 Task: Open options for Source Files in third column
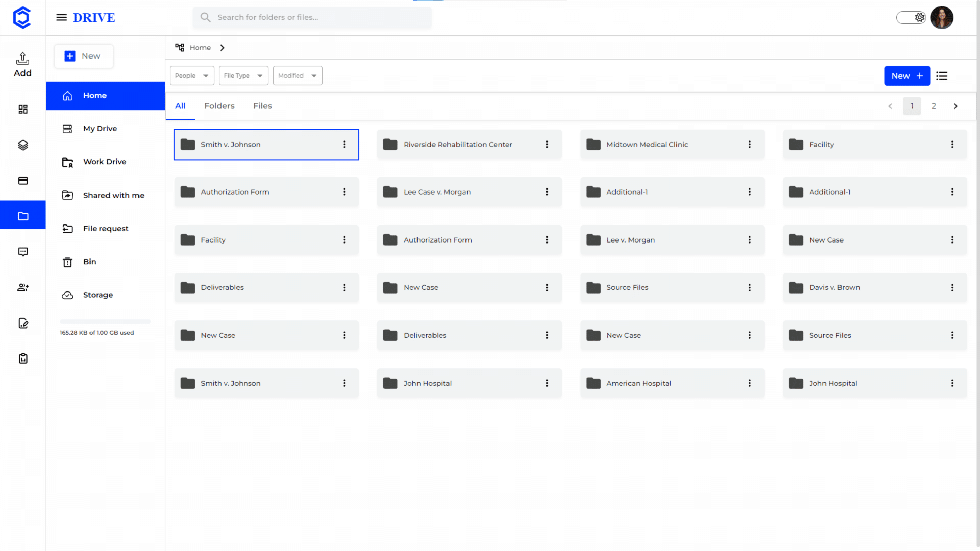[x=749, y=287]
